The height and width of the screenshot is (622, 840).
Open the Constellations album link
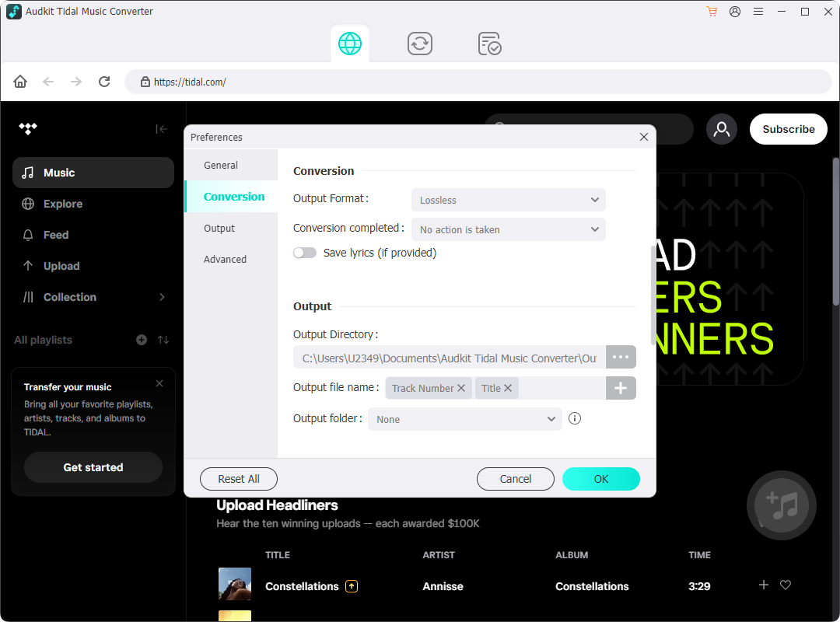click(592, 586)
